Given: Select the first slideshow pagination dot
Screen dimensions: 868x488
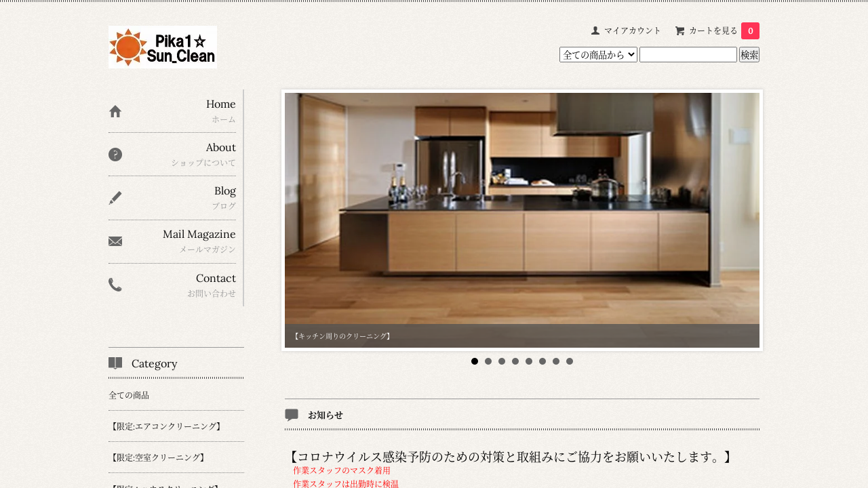Looking at the screenshot, I should click(x=475, y=361).
